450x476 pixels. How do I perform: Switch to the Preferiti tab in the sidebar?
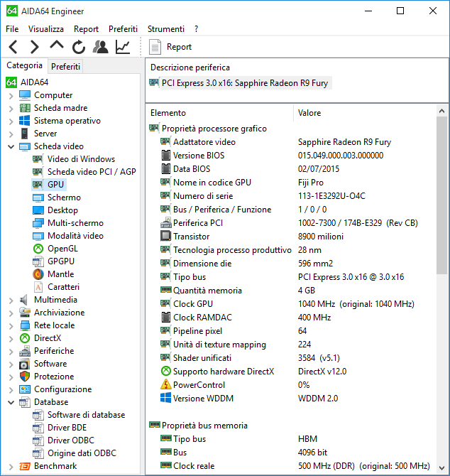tap(65, 66)
